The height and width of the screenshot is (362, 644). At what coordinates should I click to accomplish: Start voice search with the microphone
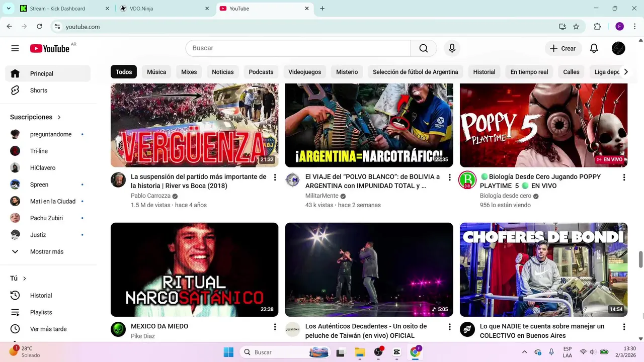[452, 48]
